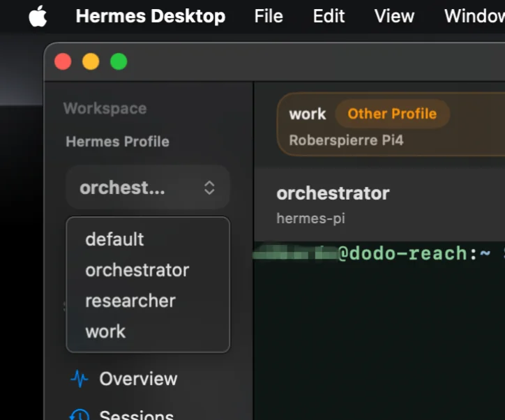Viewport: 505px width, 420px height.
Task: Click the hermes-pi host label
Action: (311, 218)
